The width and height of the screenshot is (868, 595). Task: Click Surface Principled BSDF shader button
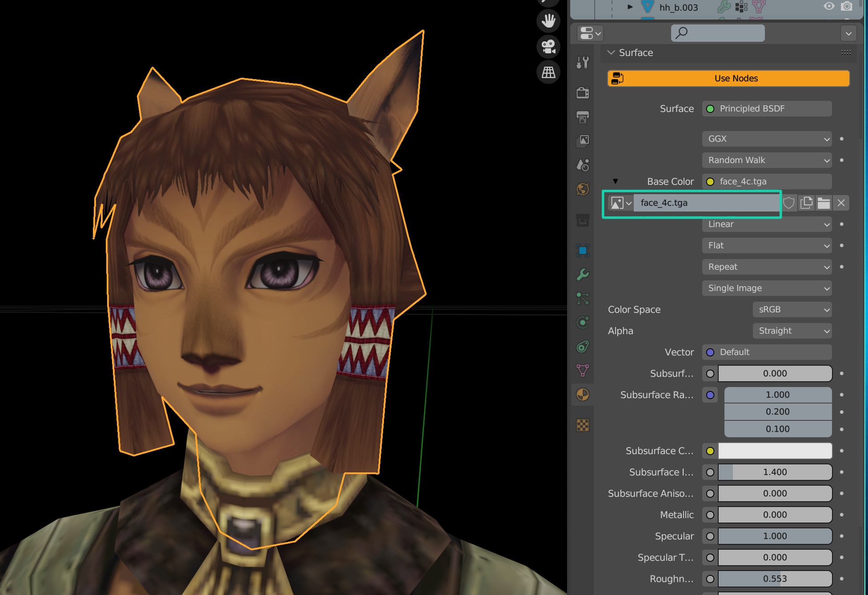(x=767, y=109)
